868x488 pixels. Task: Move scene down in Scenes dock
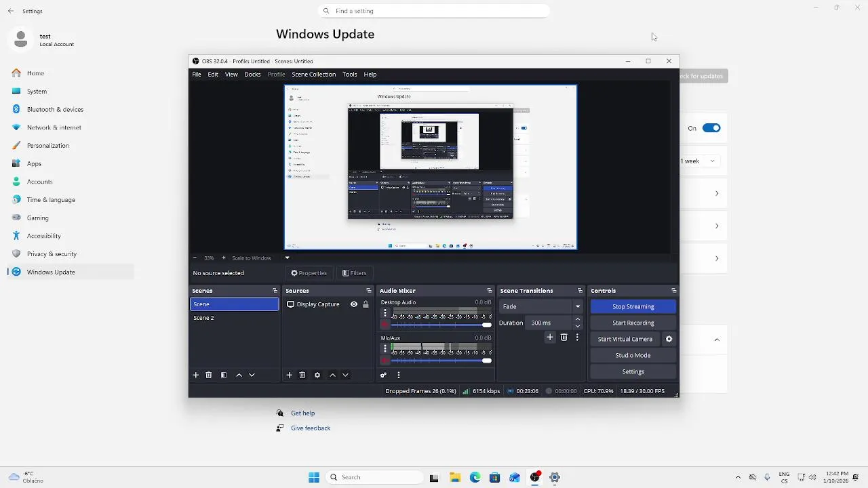click(252, 375)
